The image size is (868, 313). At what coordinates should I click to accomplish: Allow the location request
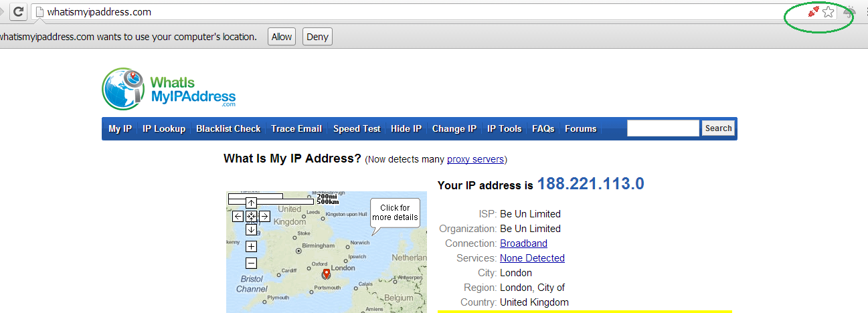(282, 37)
